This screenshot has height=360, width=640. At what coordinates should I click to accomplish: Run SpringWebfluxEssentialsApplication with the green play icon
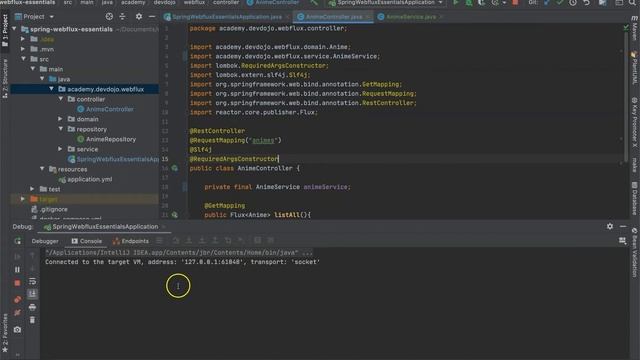456,2
